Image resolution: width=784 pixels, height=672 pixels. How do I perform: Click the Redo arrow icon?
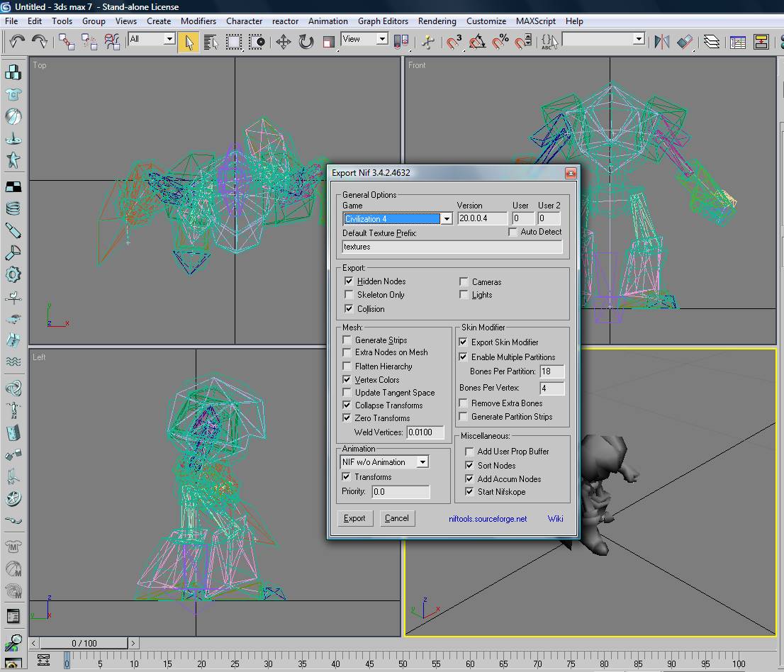40,42
